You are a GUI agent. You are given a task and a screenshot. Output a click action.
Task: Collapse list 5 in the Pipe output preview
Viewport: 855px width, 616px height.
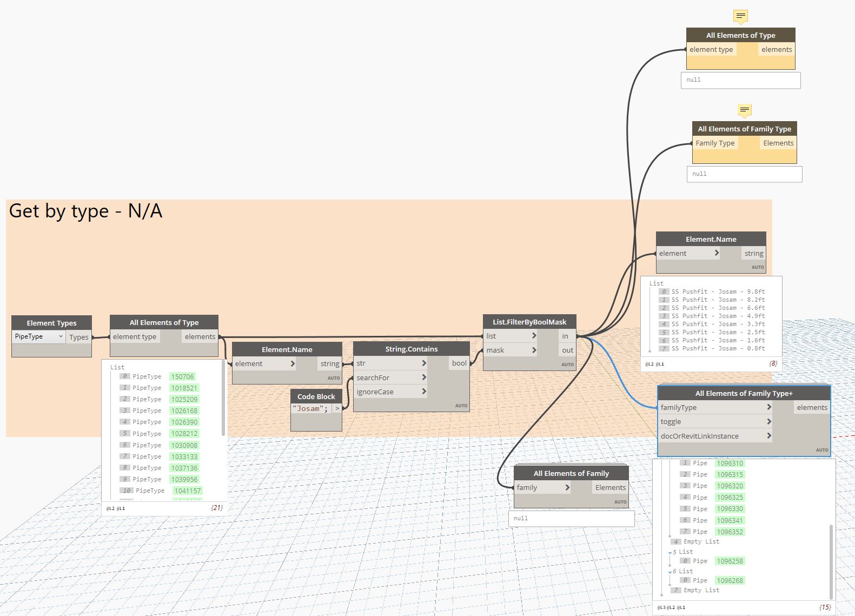pyautogui.click(x=671, y=553)
